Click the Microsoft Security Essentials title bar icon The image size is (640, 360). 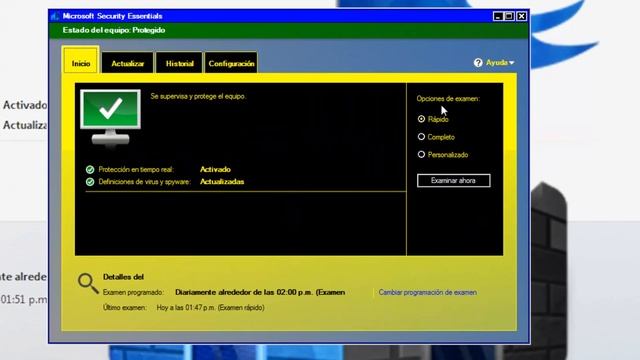[55, 16]
